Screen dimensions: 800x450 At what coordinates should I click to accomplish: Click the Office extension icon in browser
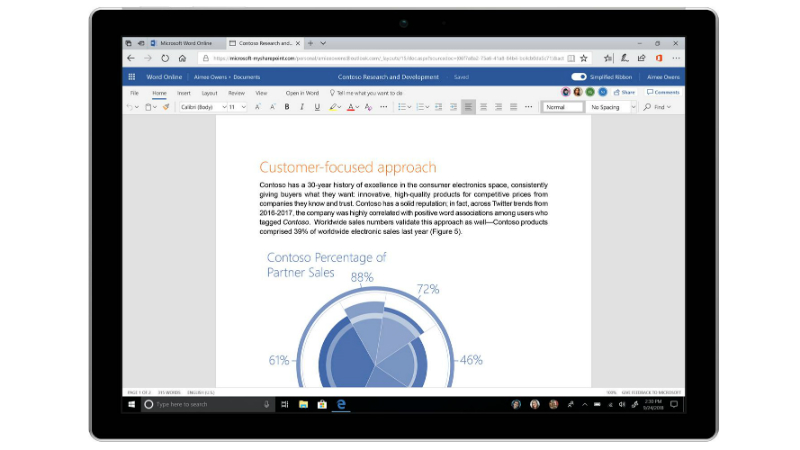click(659, 58)
